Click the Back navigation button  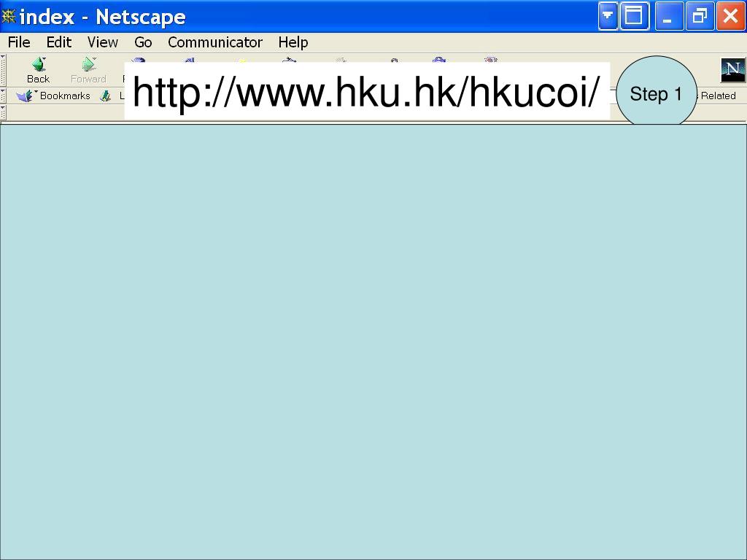coord(38,70)
